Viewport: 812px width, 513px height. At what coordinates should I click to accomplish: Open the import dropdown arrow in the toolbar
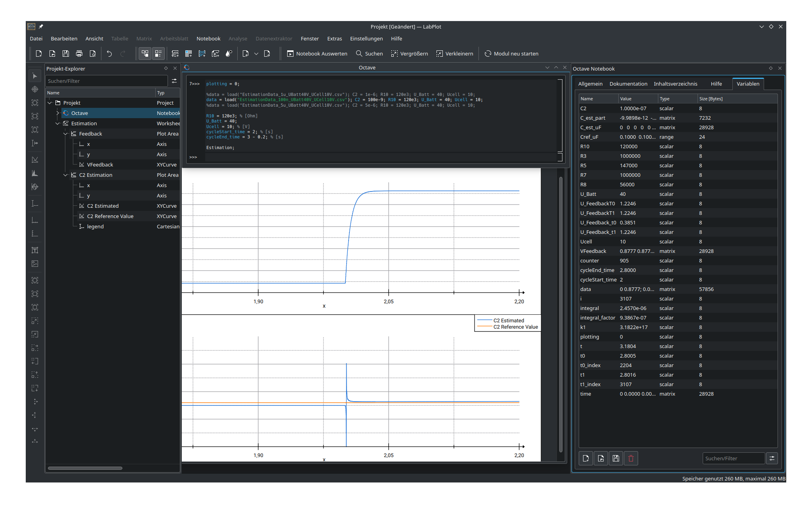pos(256,54)
